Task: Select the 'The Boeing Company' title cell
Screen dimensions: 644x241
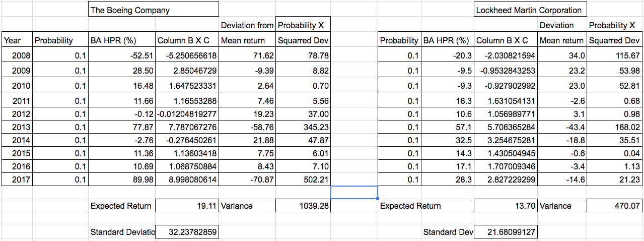Action: (x=154, y=9)
